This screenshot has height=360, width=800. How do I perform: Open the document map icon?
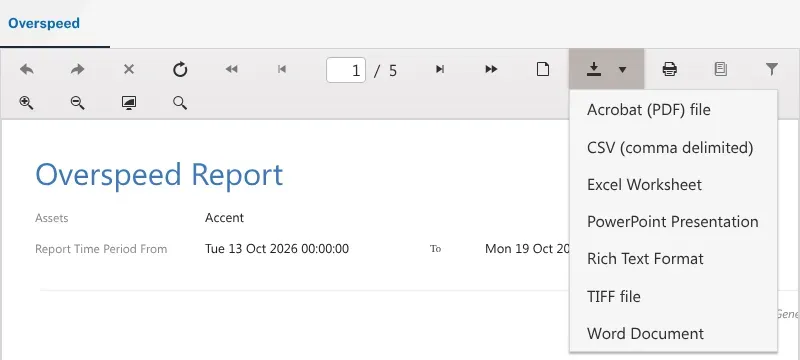(x=720, y=69)
